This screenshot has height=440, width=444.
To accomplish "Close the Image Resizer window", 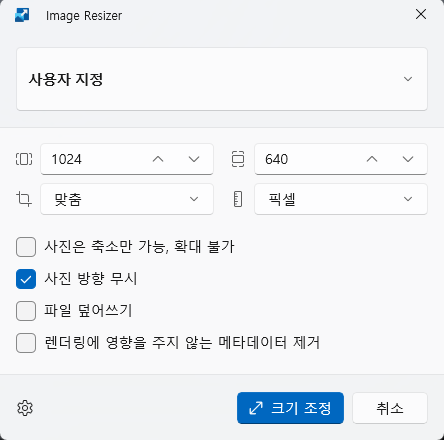I will (421, 14).
